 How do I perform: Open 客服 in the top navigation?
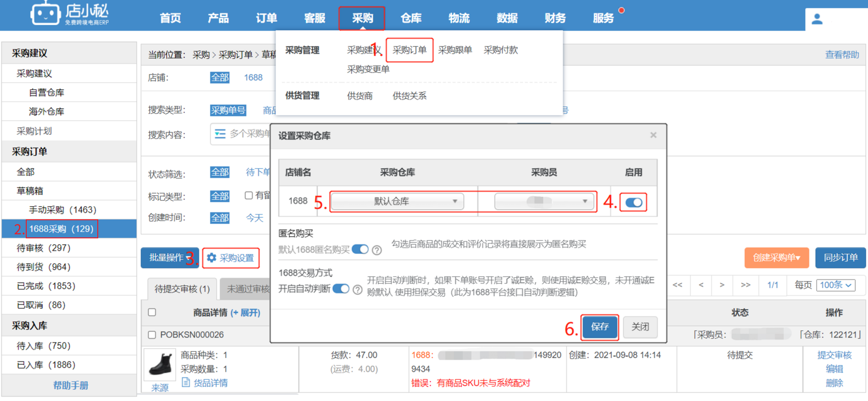tap(315, 18)
